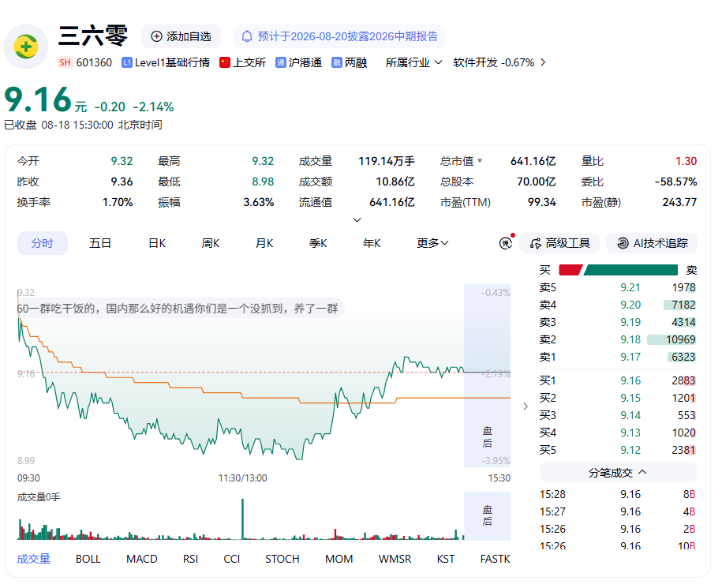Image resolution: width=722 pixels, height=588 pixels.
Task: Collapse the 分笔成交 section
Action: click(618, 473)
